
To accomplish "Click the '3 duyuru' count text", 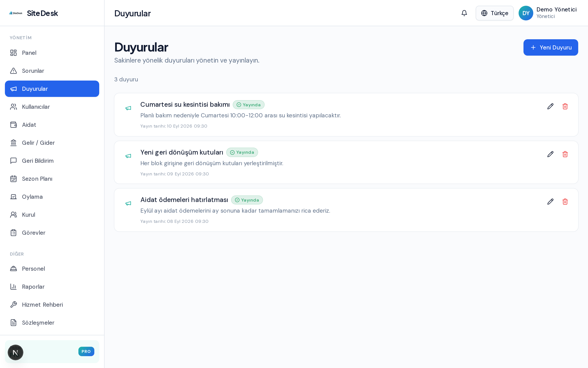I will 126,79.
